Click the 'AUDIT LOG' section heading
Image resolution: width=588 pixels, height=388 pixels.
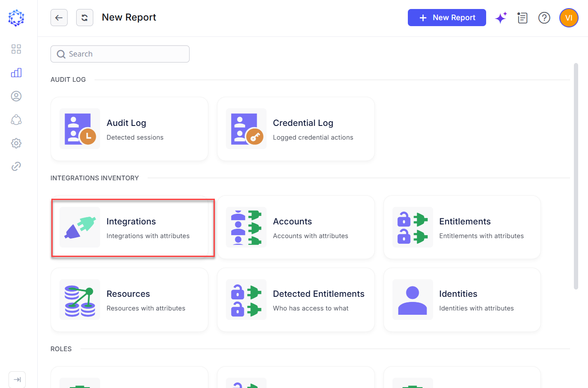tap(68, 80)
